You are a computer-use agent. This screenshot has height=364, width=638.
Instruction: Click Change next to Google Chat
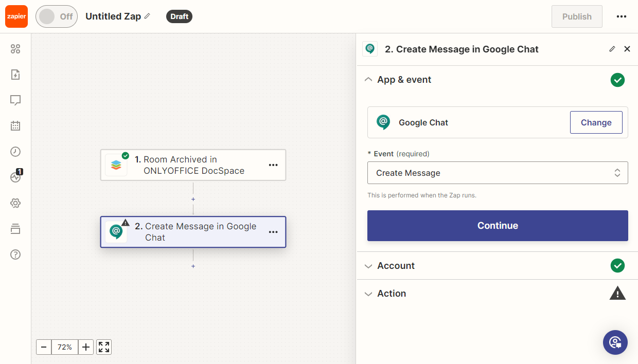pos(596,122)
